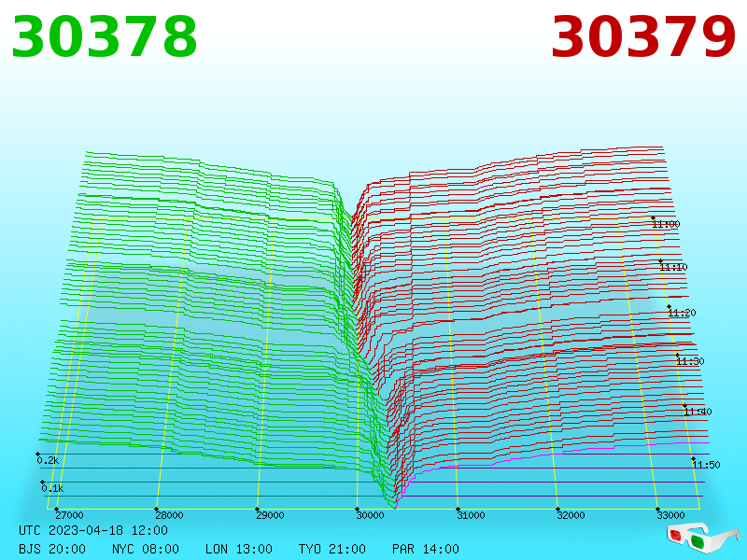Screen dimensions: 747x560
Task: Click the 11:20 time axis marker
Action: tap(683, 313)
